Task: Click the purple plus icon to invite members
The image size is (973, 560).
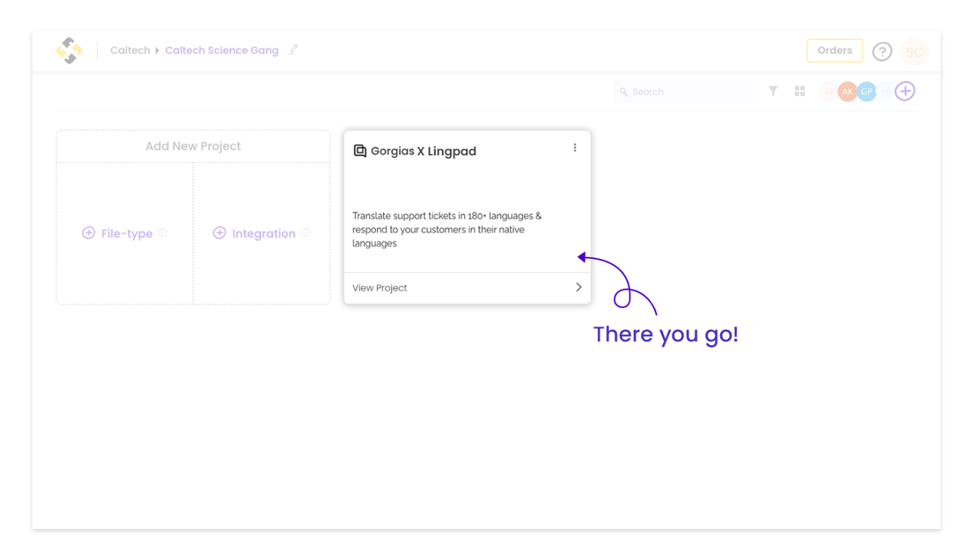Action: [905, 90]
